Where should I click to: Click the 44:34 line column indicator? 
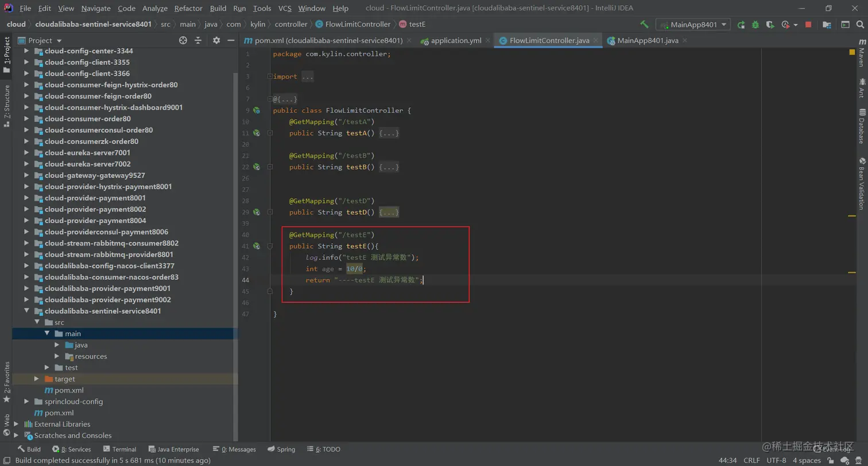click(727, 460)
